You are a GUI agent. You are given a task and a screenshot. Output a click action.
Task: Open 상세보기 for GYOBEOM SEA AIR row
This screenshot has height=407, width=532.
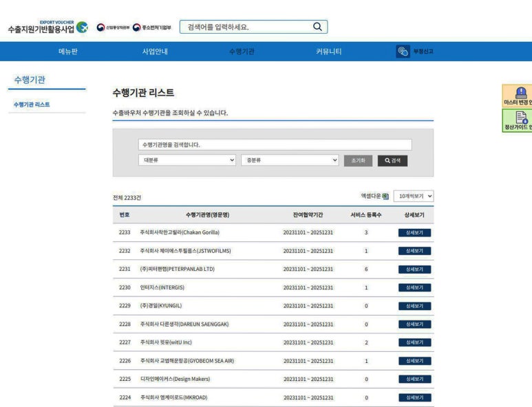click(x=414, y=361)
